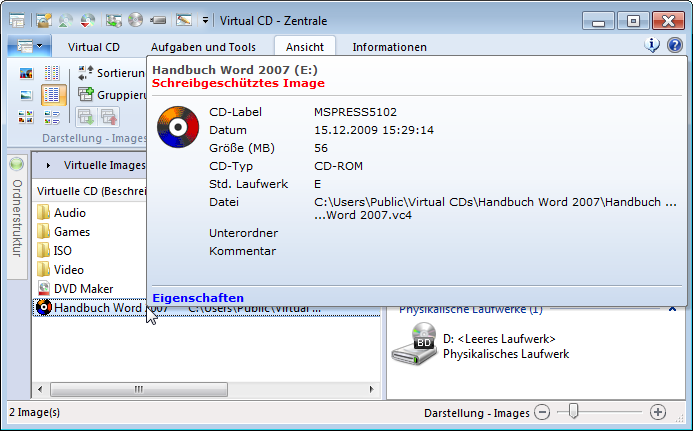Select the ISO folder

[x=54, y=251]
